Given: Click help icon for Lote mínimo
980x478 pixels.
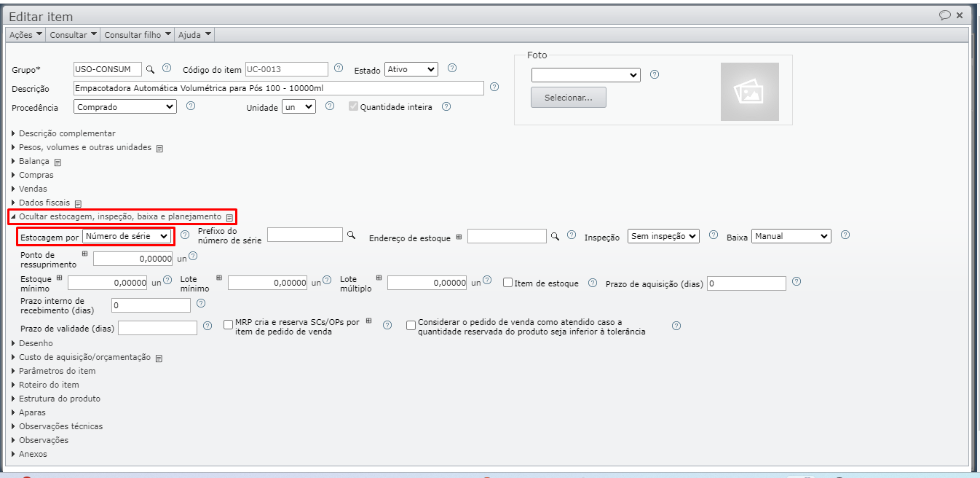Looking at the screenshot, I should (327, 280).
